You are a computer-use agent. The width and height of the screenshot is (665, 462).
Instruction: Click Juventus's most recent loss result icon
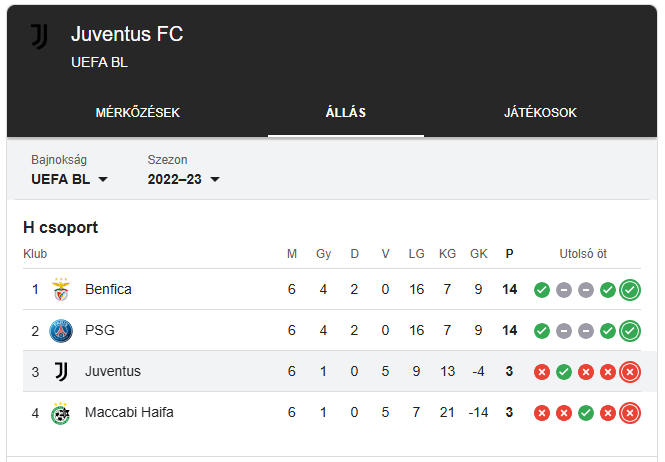(630, 372)
